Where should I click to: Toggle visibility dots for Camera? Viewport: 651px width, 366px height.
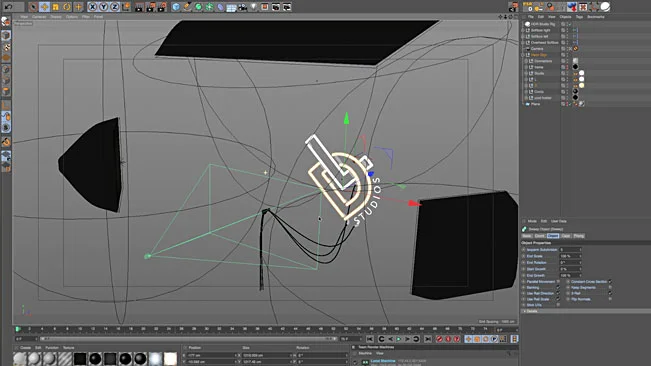[568, 49]
